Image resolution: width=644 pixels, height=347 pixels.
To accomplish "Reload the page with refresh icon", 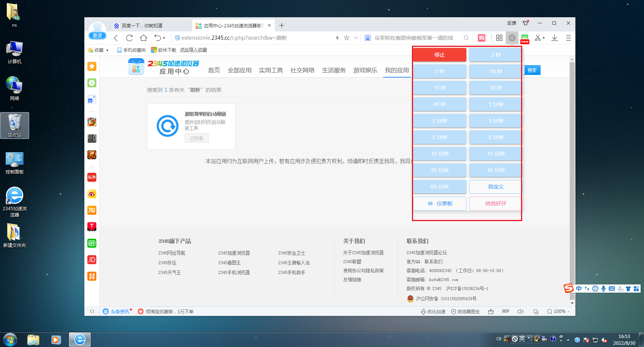I will pos(129,38).
